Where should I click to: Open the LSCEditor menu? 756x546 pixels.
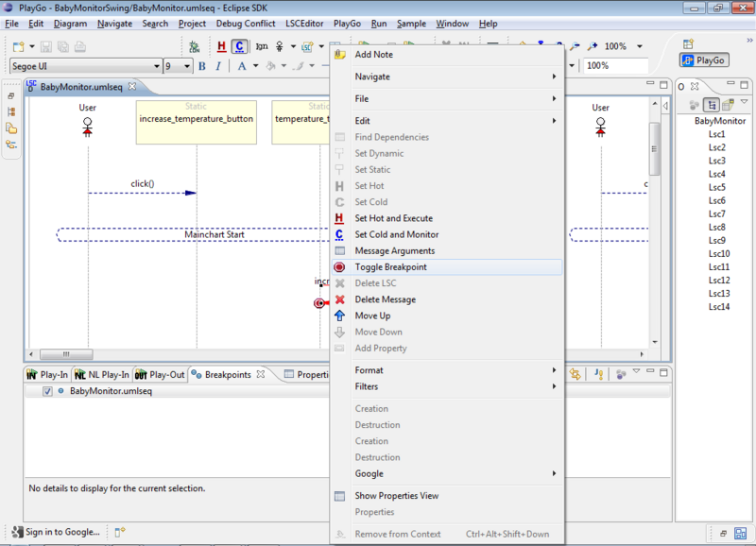pos(304,24)
